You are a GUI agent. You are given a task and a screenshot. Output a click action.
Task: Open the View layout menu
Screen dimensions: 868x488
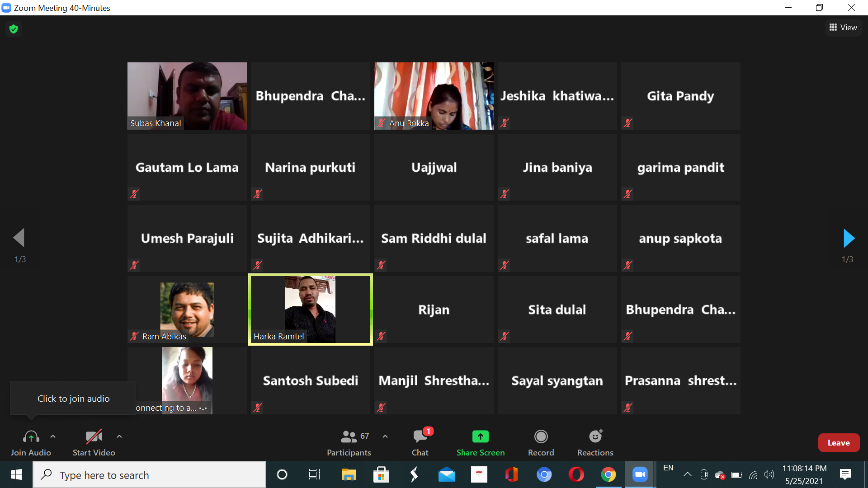click(x=843, y=28)
